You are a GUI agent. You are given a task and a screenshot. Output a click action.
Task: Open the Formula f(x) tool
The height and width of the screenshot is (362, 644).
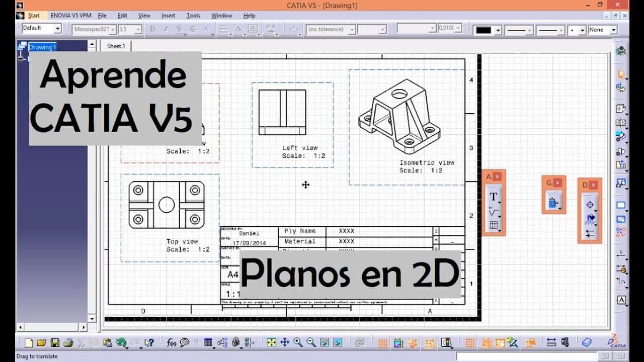coord(171,343)
